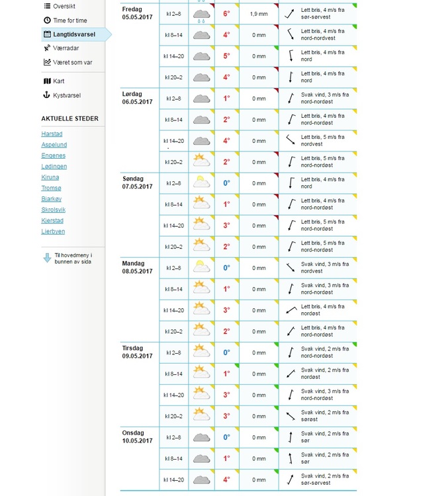Image resolution: width=448 pixels, height=496 pixels.
Task: Click the calendar icon beside Langtidsvarsel
Action: coord(47,34)
